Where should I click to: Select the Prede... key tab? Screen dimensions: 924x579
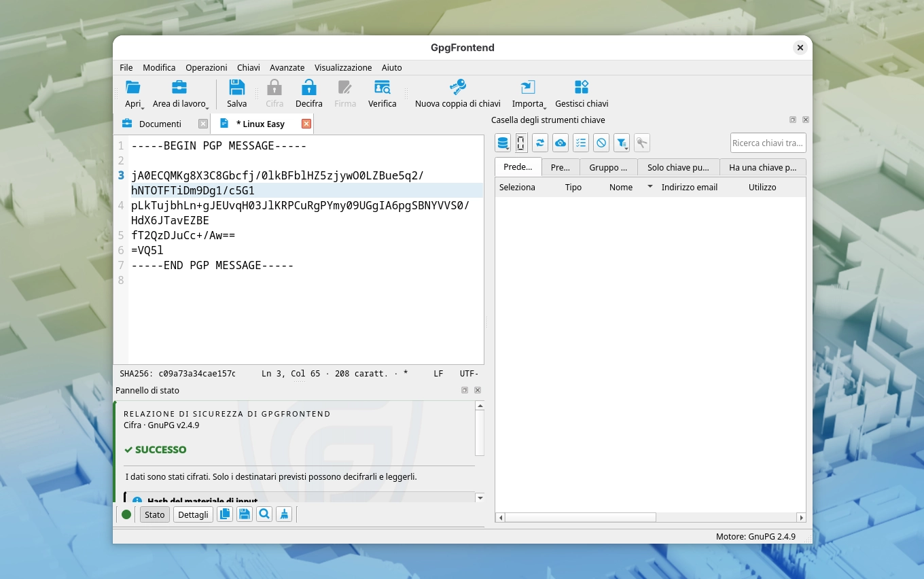click(518, 167)
